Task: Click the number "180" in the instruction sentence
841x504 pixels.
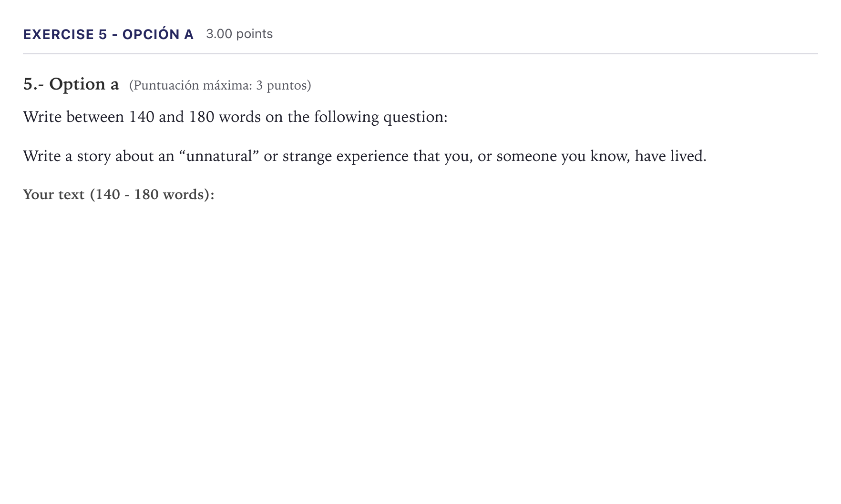Action: coord(202,117)
